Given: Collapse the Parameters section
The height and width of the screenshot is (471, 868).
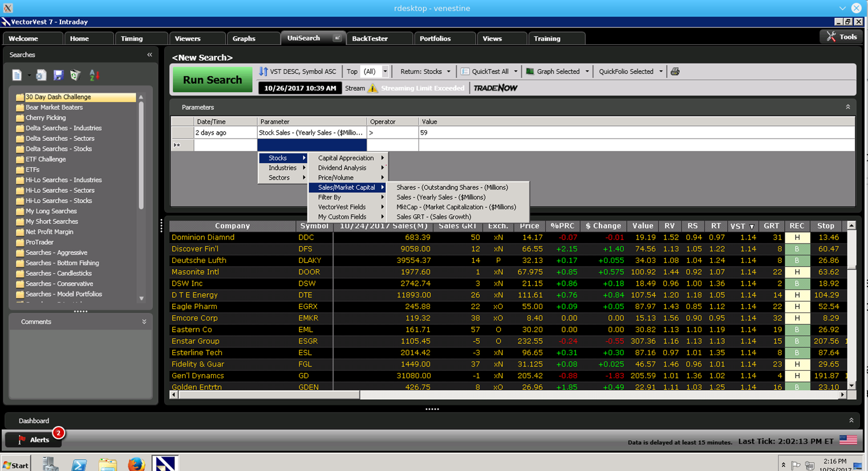Looking at the screenshot, I should 848,107.
